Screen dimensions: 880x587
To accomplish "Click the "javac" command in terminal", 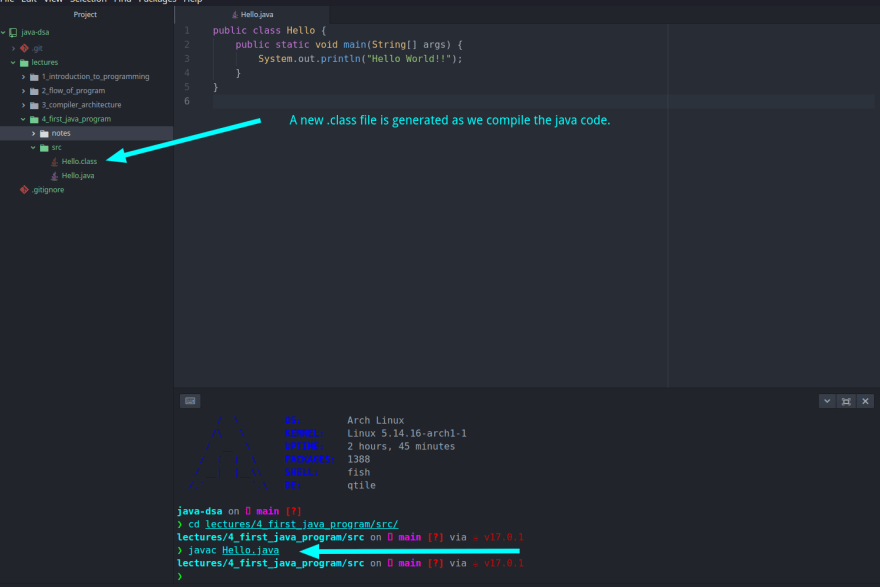I will tap(202, 551).
